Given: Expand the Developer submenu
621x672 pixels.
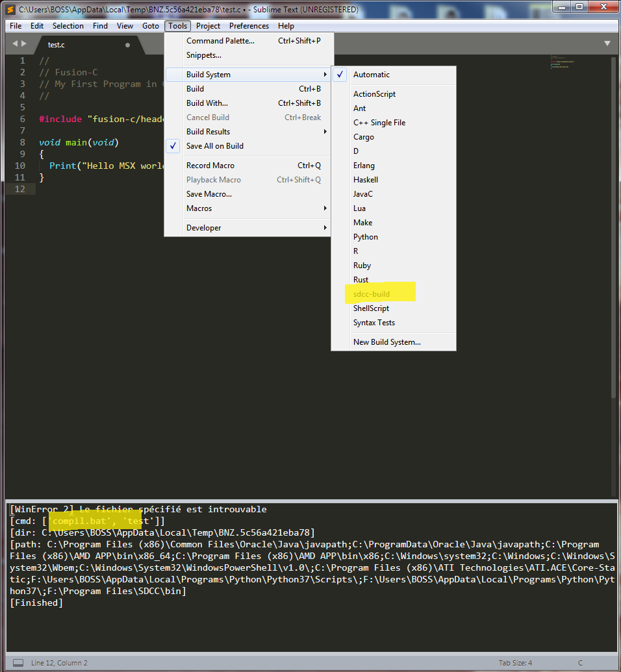Looking at the screenshot, I should (x=248, y=228).
